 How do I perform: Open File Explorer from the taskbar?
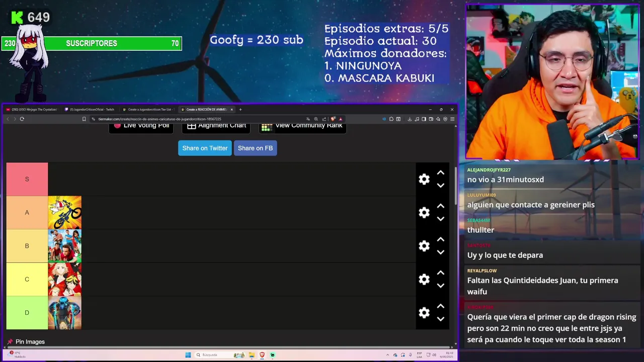(x=252, y=355)
